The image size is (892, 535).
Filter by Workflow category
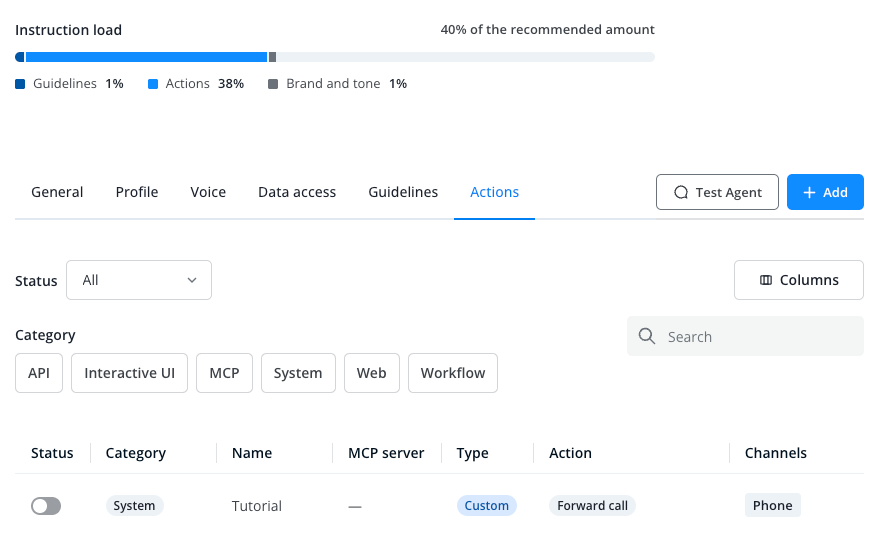pos(453,373)
